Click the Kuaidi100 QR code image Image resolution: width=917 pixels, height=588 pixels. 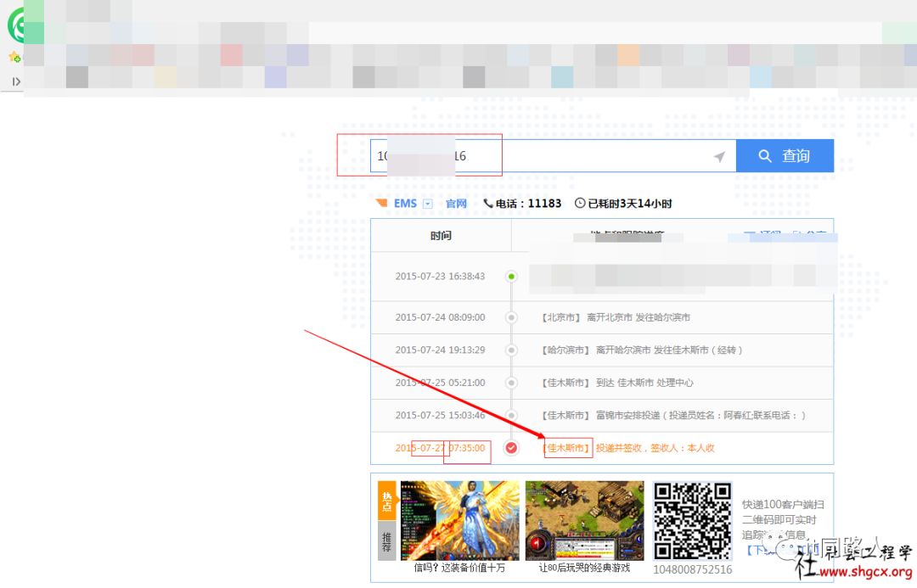pos(692,520)
